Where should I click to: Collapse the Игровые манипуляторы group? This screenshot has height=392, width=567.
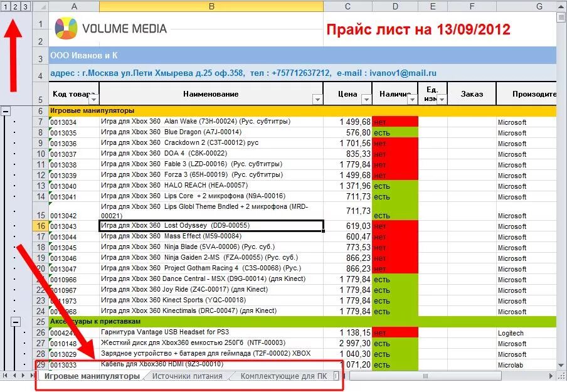[x=6, y=111]
